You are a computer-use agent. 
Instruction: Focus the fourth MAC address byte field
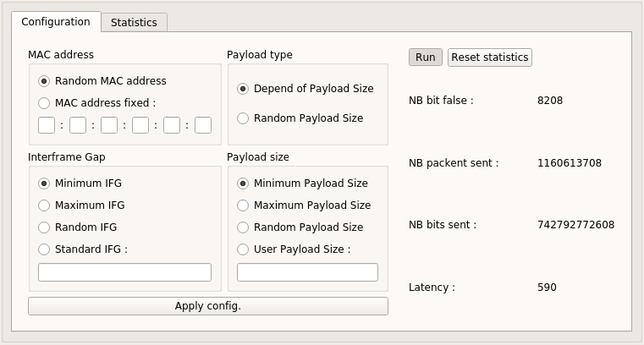tap(140, 125)
